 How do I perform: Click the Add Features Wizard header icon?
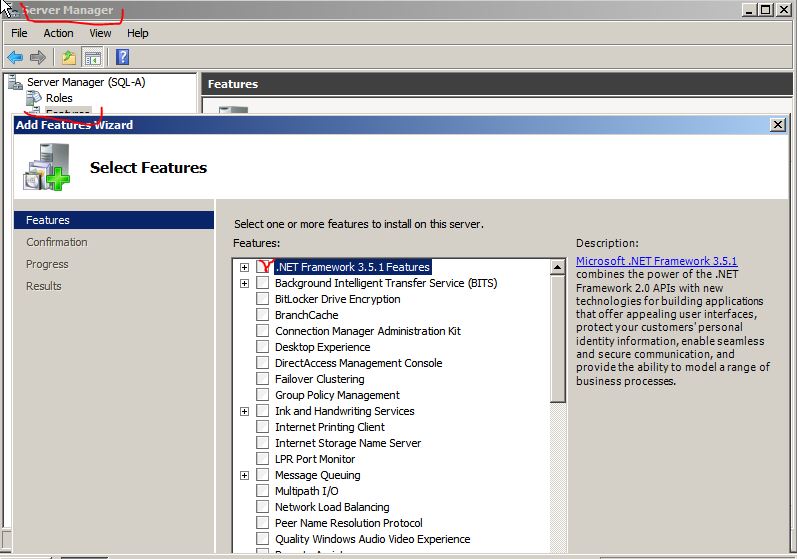click(46, 167)
